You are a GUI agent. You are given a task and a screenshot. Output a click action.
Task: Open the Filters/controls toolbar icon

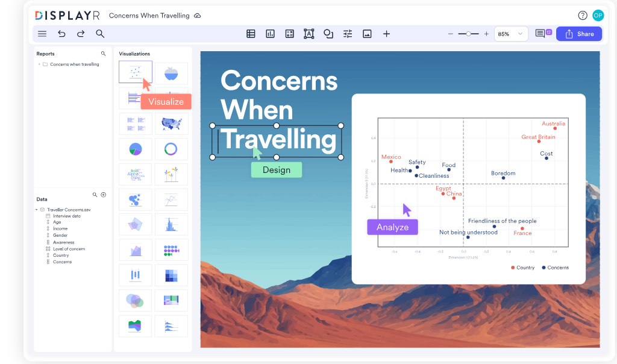click(348, 34)
